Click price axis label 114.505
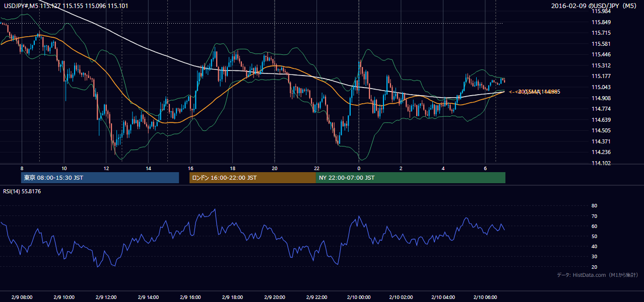644x302 pixels. coord(601,130)
